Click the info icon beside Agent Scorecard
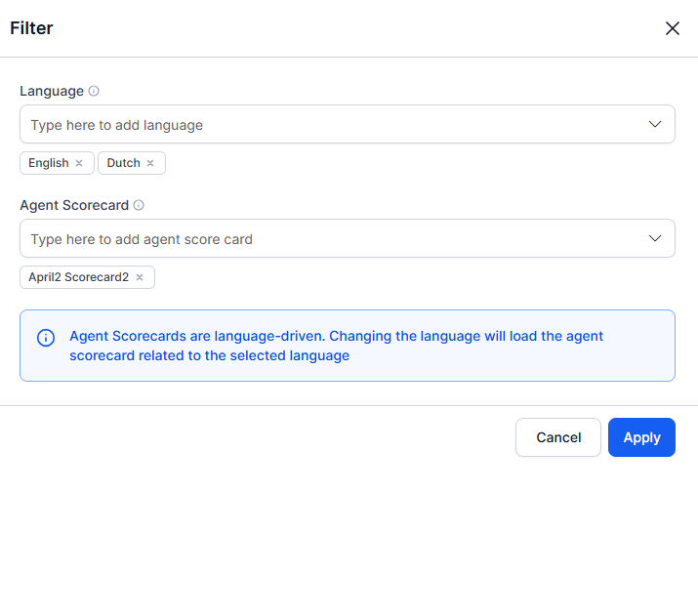The width and height of the screenshot is (698, 616). pos(139,205)
